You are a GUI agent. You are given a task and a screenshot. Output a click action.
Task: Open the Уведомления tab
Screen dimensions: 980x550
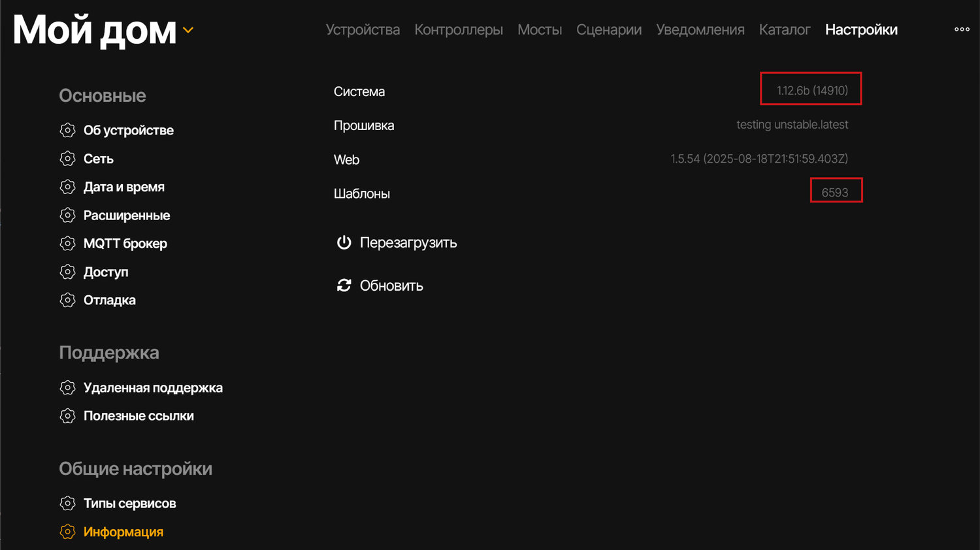[700, 30]
